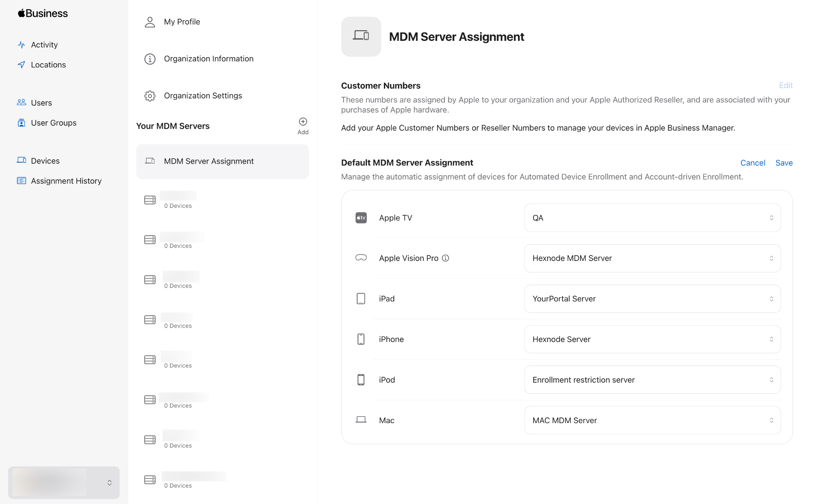Click the Apple Vision Pro goggles icon
The height and width of the screenshot is (504, 817).
(x=361, y=258)
